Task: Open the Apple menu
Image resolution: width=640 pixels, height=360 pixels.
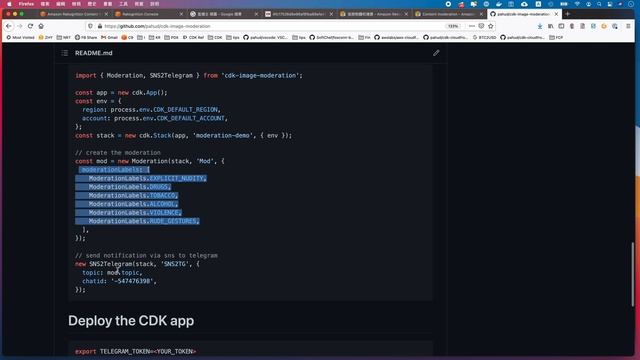Action: click(9, 4)
